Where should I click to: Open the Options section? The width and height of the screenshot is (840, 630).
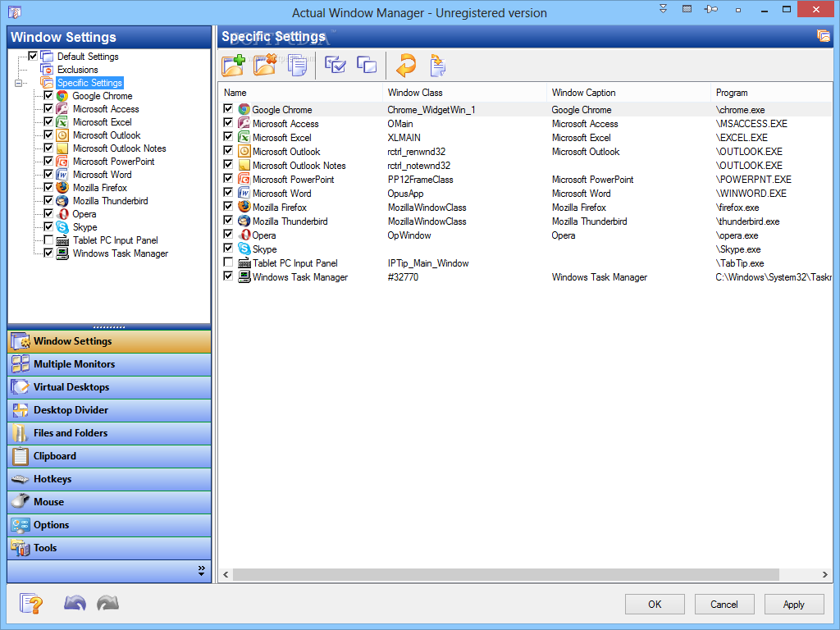tap(109, 526)
